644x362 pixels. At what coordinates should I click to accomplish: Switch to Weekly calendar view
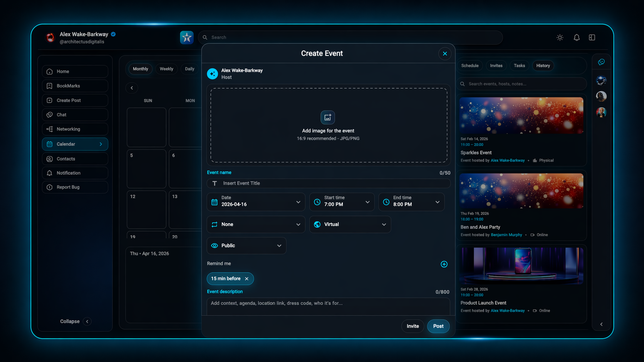166,69
